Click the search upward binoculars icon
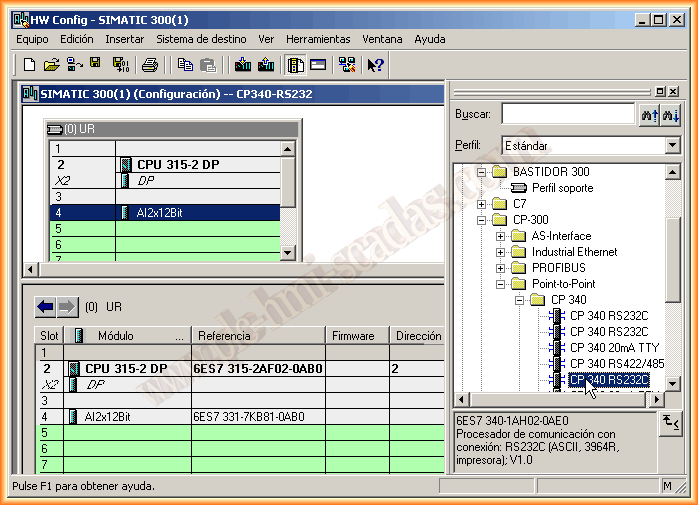Viewport: 698px width, 505px height. [x=649, y=115]
